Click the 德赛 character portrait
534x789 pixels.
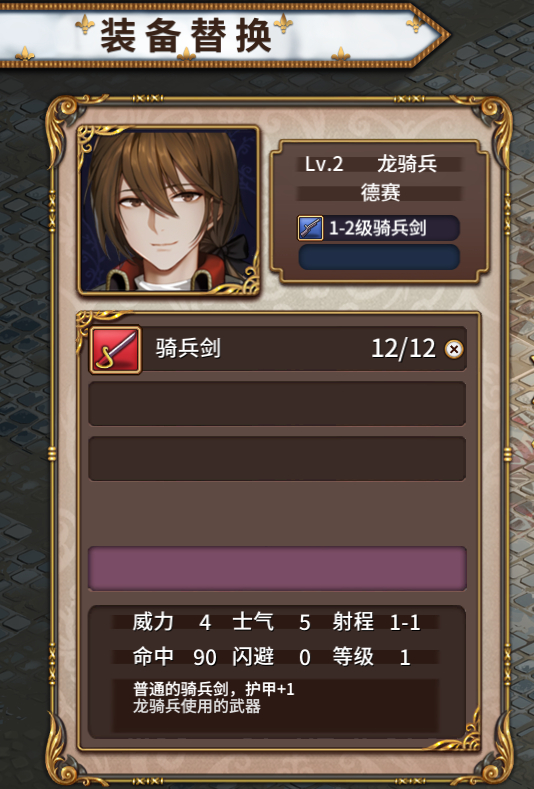[169, 210]
